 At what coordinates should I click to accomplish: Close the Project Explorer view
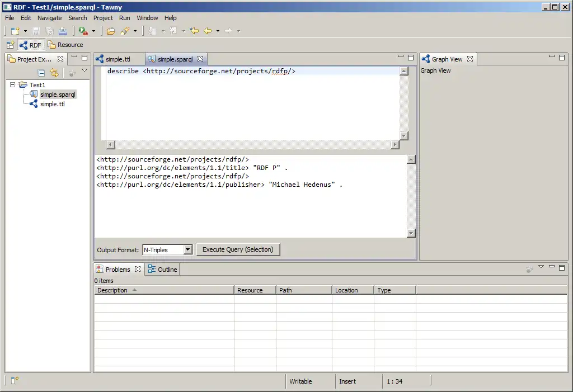(60, 59)
